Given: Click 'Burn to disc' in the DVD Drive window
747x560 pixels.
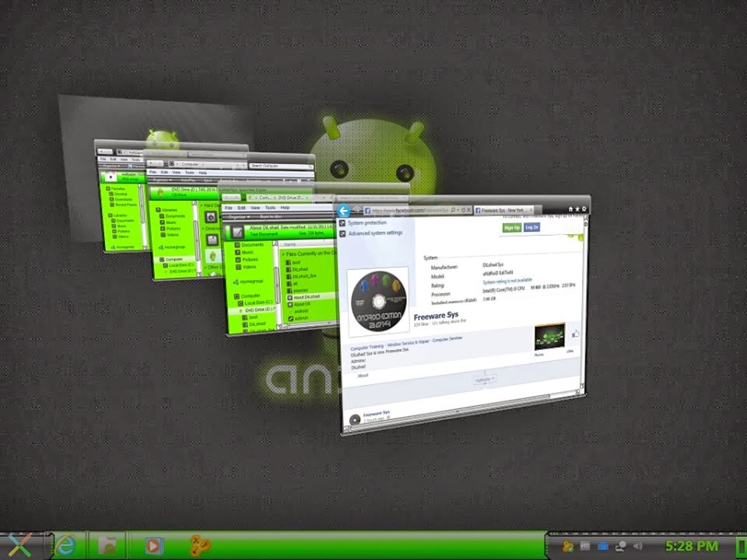Looking at the screenshot, I should click(x=271, y=217).
